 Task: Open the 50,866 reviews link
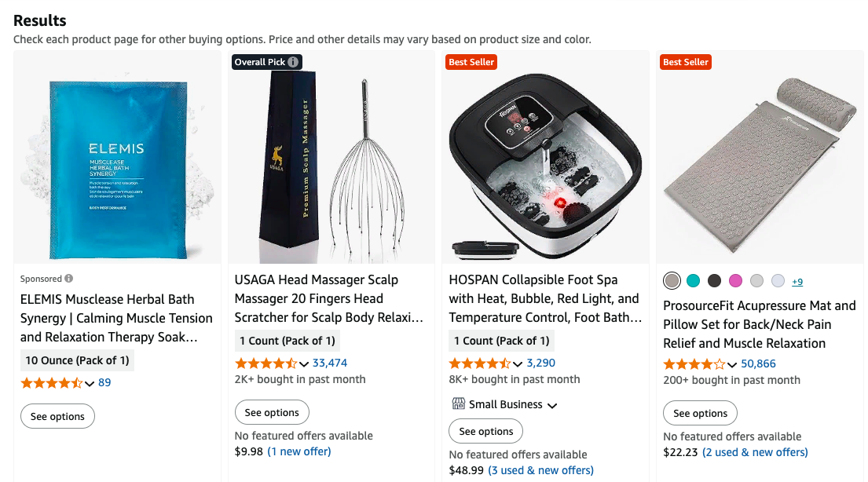pyautogui.click(x=758, y=364)
